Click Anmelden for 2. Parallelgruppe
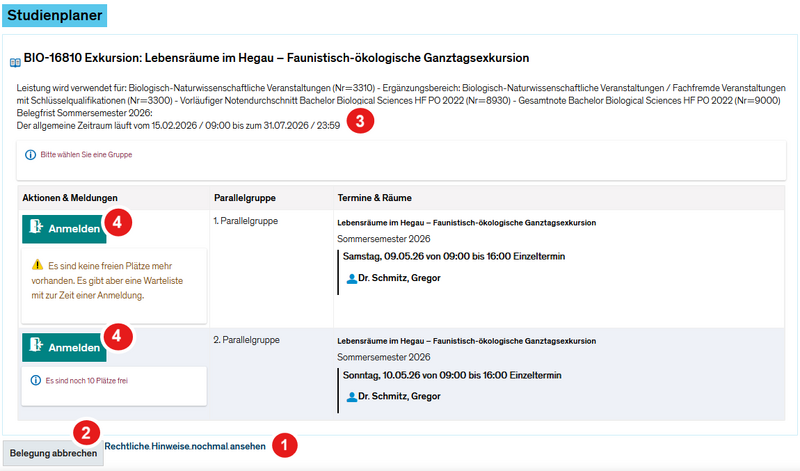This screenshot has height=471, width=800. (x=64, y=348)
